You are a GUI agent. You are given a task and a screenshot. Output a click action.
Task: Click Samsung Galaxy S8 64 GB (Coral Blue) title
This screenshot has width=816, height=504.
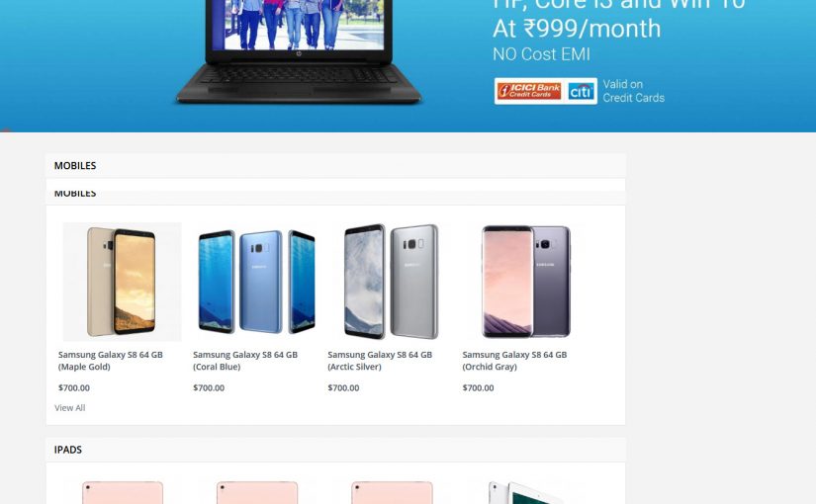click(245, 361)
